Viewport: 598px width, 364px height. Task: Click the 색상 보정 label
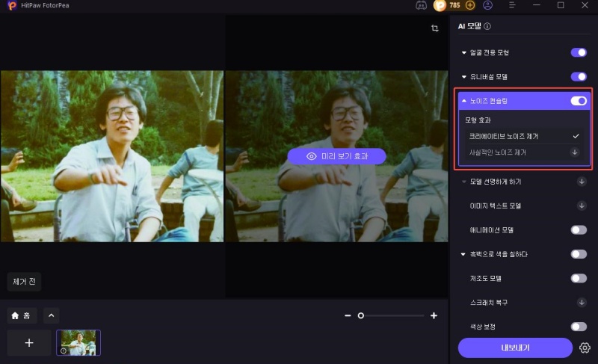pyautogui.click(x=482, y=327)
